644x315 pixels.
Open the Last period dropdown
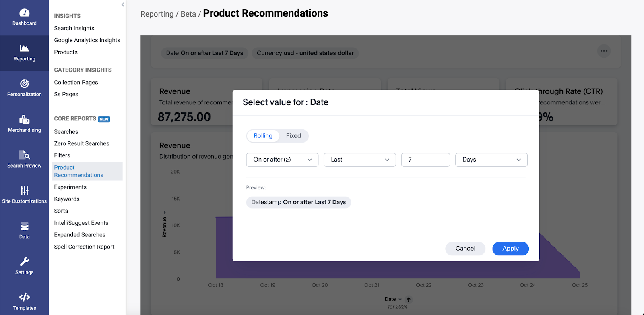pyautogui.click(x=360, y=160)
